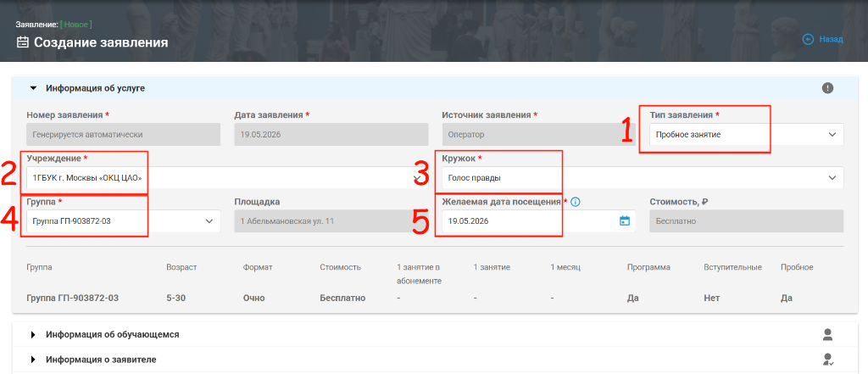Click the Стоимость field showing Бесплатно
868x374 pixels.
(746, 221)
